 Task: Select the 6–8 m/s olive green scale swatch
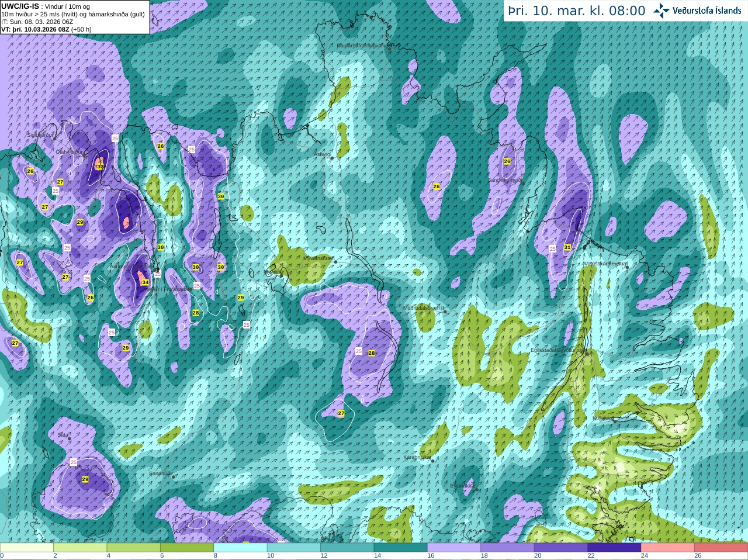[x=187, y=548]
